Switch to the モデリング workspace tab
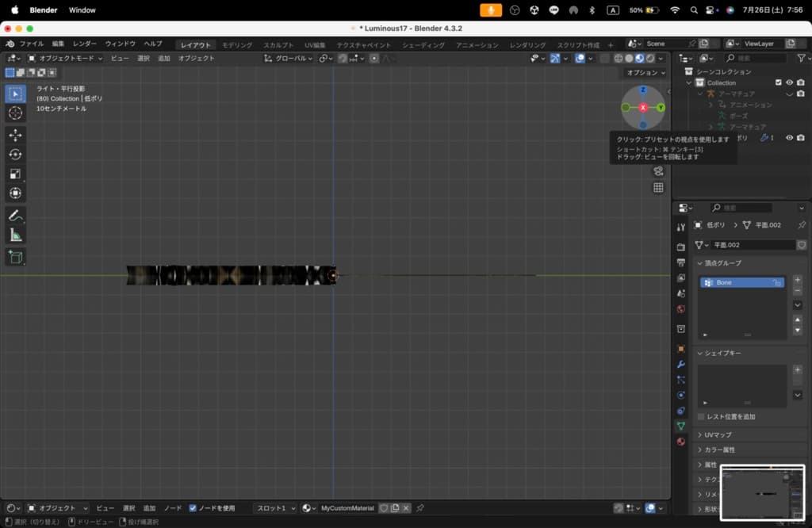812x528 pixels. tap(237, 45)
